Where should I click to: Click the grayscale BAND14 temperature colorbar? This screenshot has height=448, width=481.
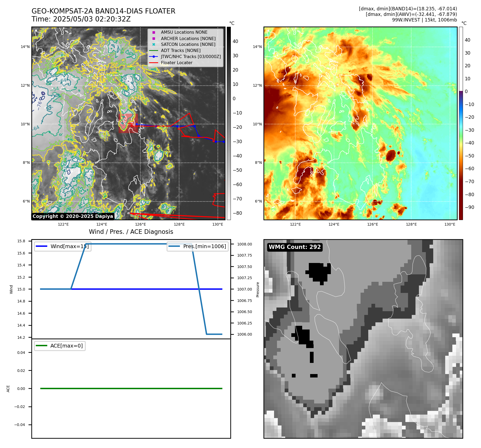[x=229, y=123]
